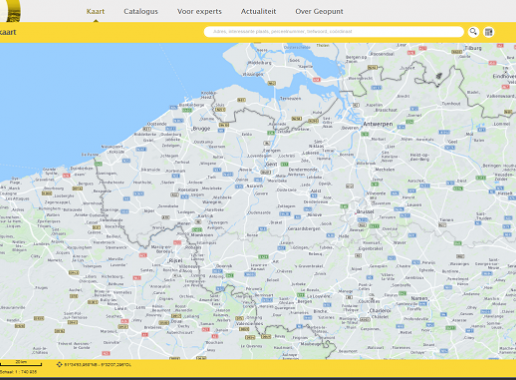
Task: Click the Schaal 1:740 935 scale text
Action: [x=18, y=372]
